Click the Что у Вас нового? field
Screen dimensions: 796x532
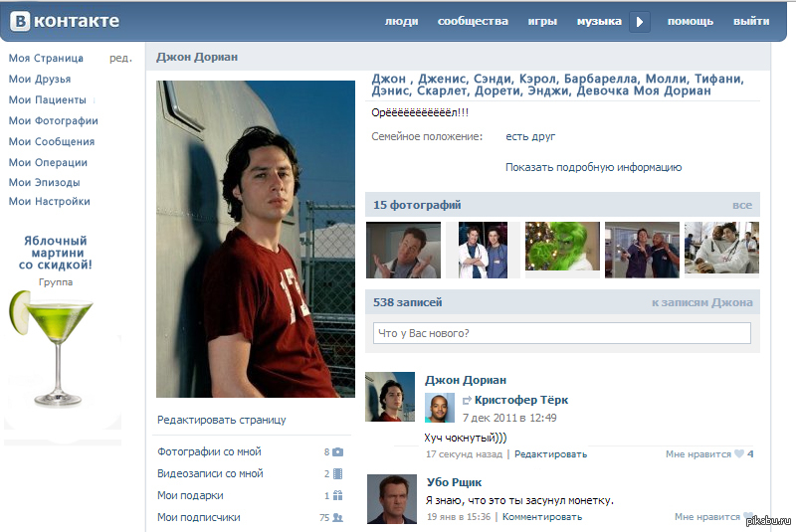tap(561, 333)
